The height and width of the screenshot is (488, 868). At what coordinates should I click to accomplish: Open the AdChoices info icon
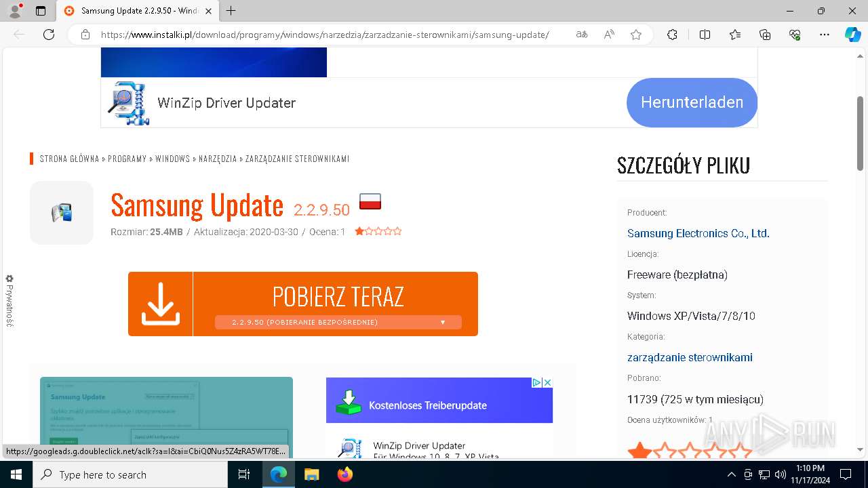[x=536, y=382]
